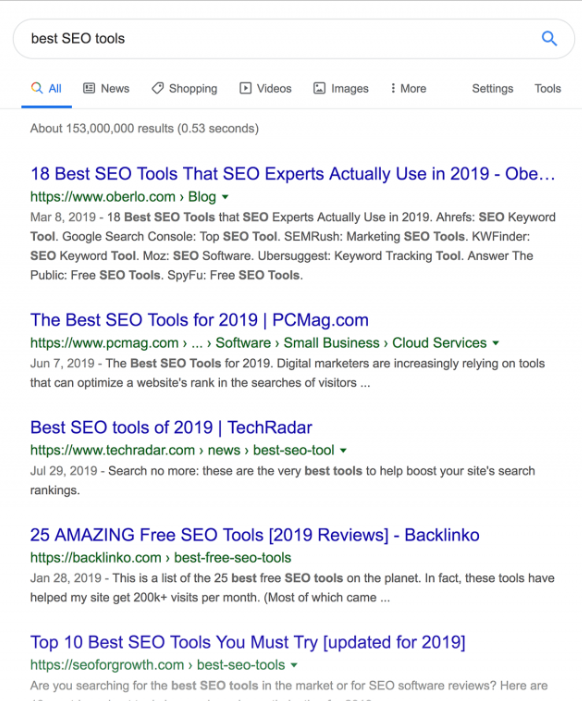Click the News tab newspaper icon
The width and height of the screenshot is (582, 701).
(89, 88)
